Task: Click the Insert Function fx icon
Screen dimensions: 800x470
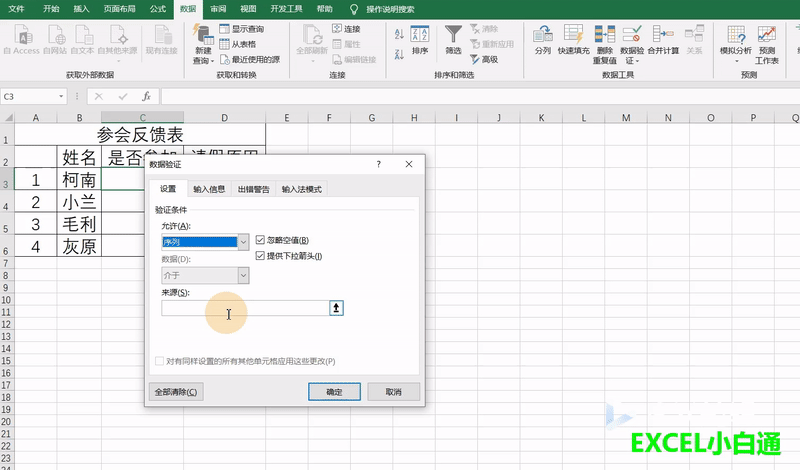Action: [146, 96]
